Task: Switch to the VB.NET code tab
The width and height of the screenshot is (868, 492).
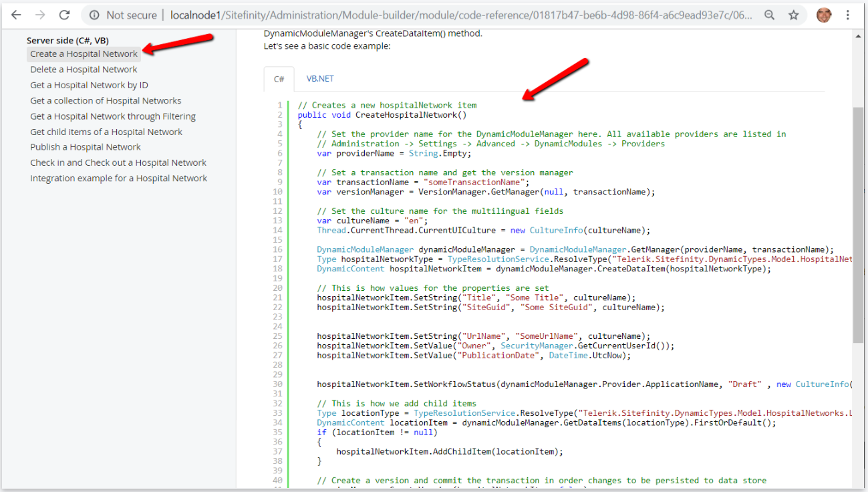Action: [320, 79]
